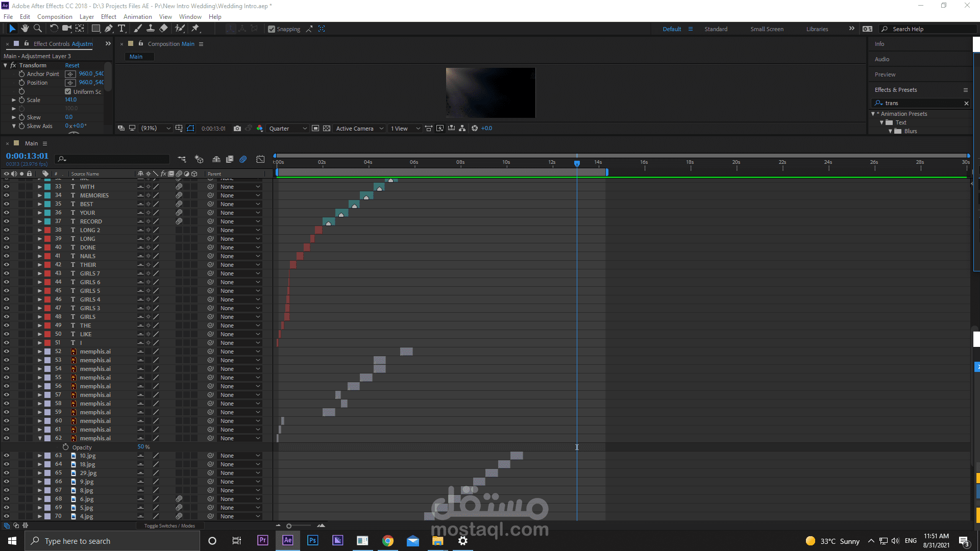Click the Default workspace tab

coord(671,28)
